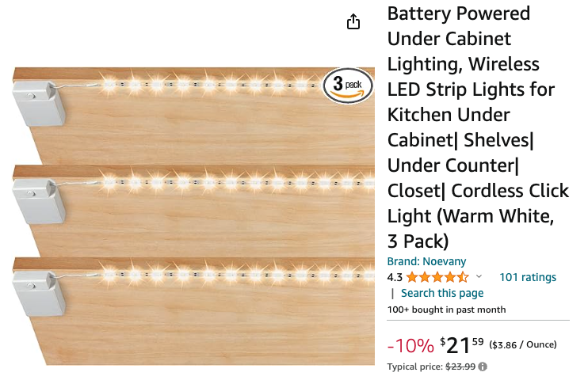Click the $21.59 price
This screenshot has width=588, height=380.
pyautogui.click(x=461, y=344)
